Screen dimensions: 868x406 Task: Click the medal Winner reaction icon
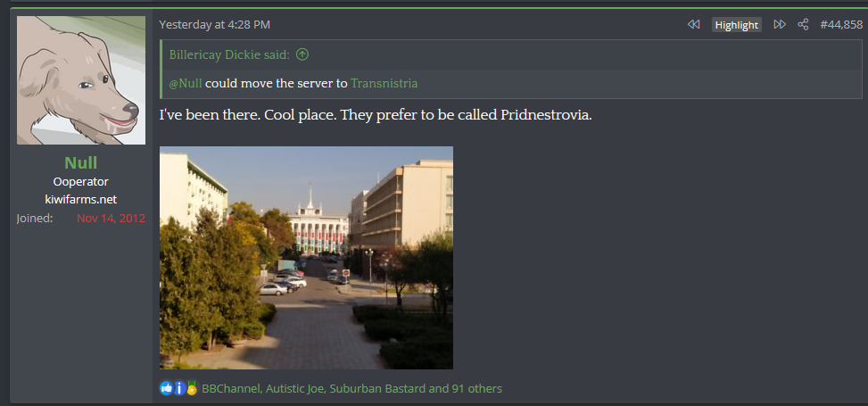point(192,388)
